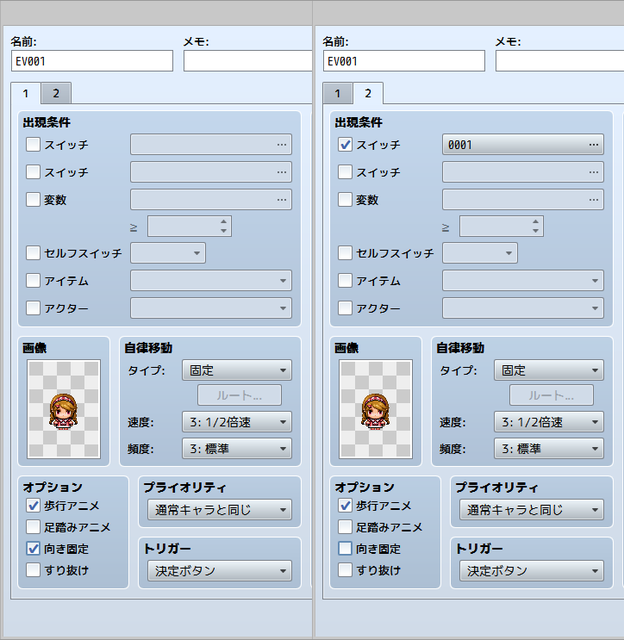Toggle アイテム checkbox in right panel

coord(345,280)
